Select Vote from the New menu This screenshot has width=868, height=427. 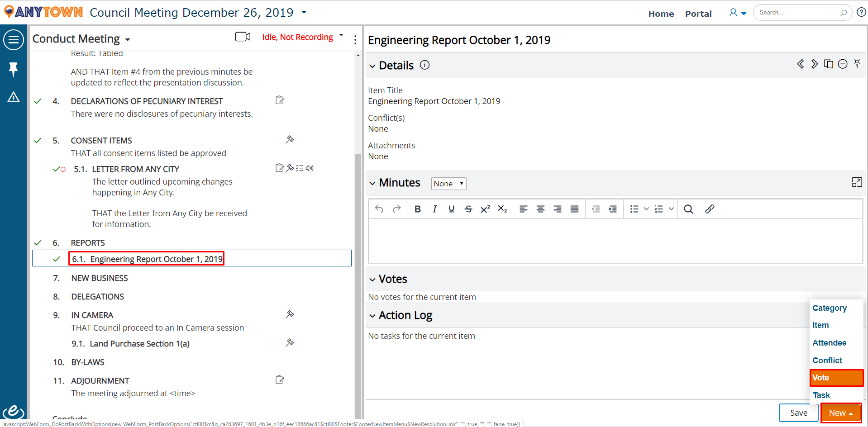(x=836, y=378)
